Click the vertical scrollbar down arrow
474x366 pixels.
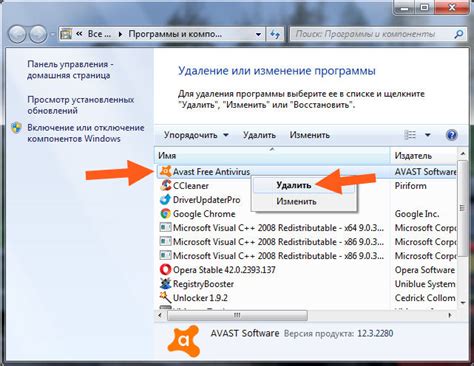coord(463,303)
